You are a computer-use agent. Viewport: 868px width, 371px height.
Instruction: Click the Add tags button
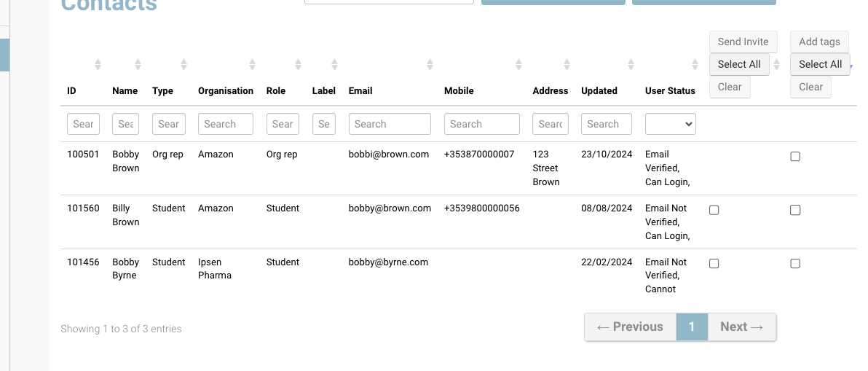click(x=819, y=42)
